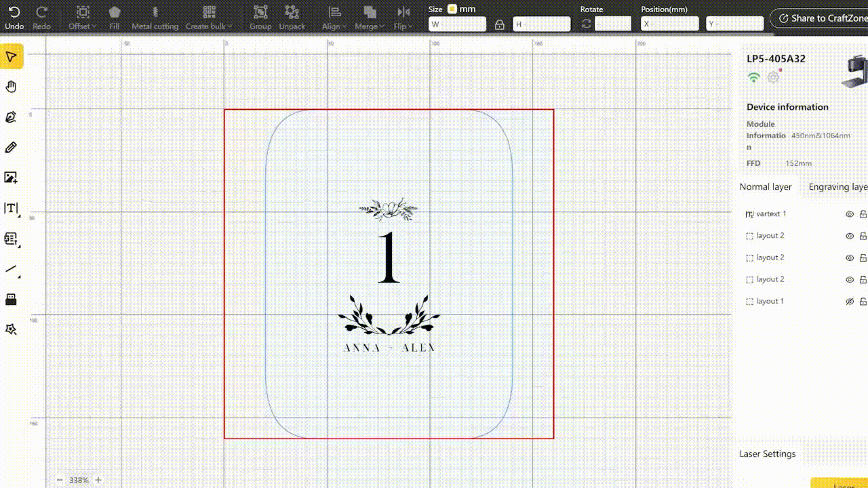Click the LP5-405A32 device name
Viewport: 868px width, 488px height.
point(776,58)
